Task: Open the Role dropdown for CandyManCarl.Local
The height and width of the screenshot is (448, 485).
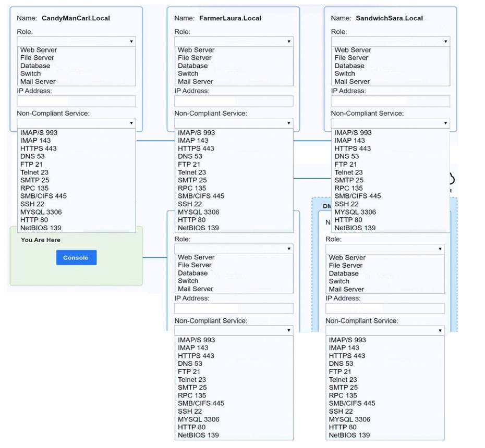Action: (x=76, y=42)
